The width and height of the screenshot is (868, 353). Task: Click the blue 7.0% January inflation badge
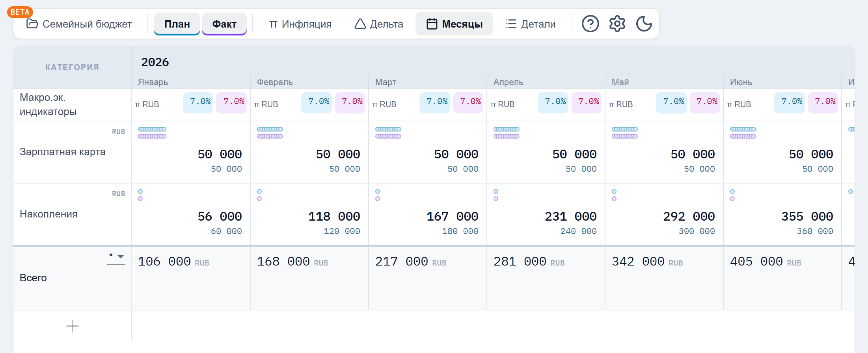(x=198, y=102)
